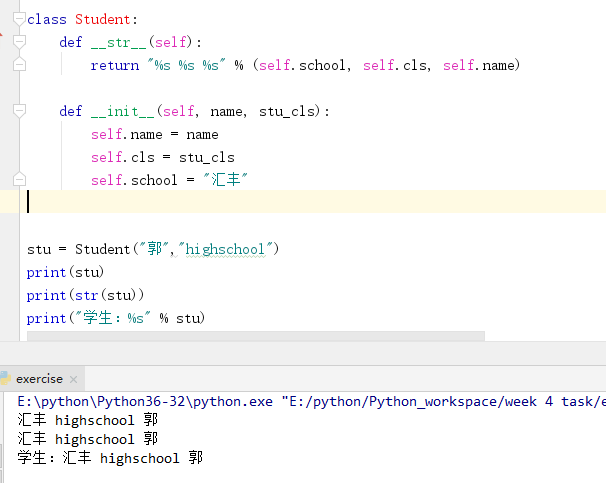
Task: Click the return keyword
Action: click(x=115, y=65)
